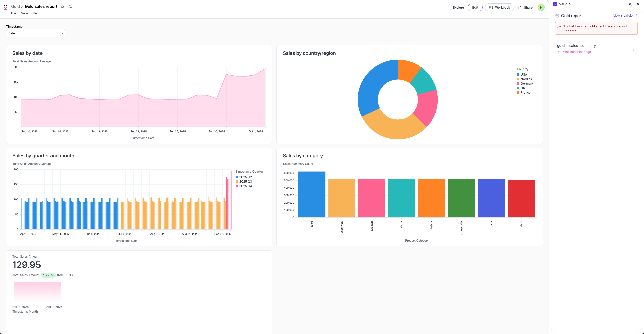Open the user avatar H menu
The image size is (644, 334).
click(x=541, y=7)
